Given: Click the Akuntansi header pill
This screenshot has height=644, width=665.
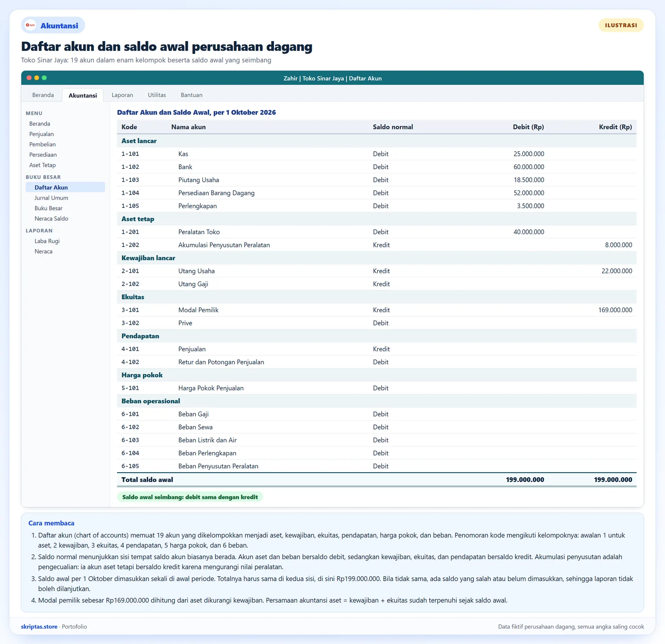Looking at the screenshot, I should coord(53,25).
